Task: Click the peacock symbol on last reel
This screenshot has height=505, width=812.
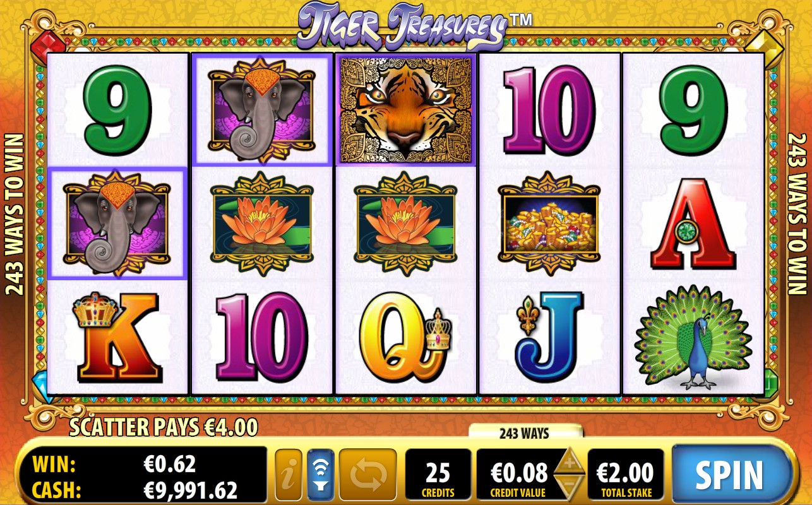Action: tap(693, 338)
